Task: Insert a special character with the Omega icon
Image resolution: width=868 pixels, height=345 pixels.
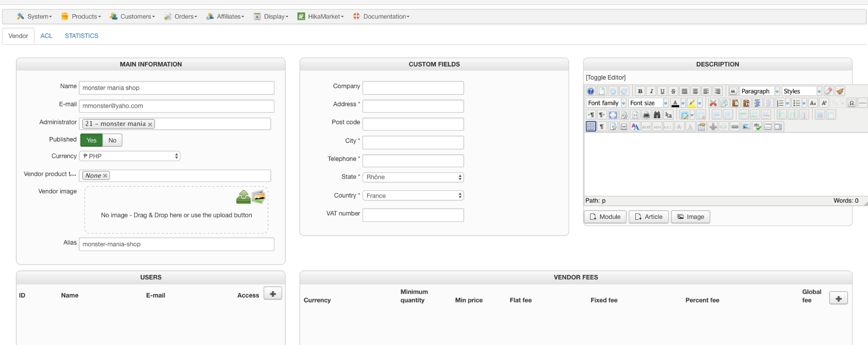Action: [x=852, y=103]
